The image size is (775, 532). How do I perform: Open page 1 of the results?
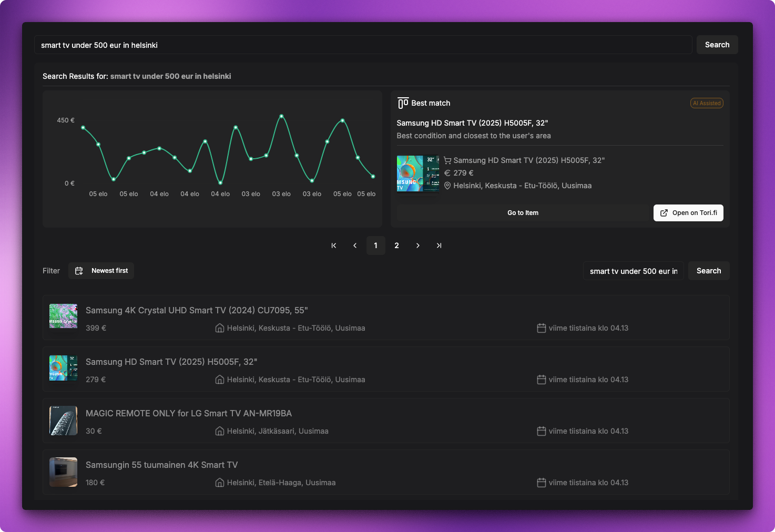pos(376,245)
